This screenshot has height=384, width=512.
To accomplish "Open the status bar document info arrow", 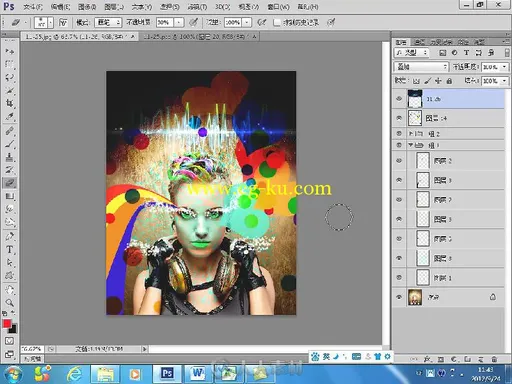I will coord(144,349).
